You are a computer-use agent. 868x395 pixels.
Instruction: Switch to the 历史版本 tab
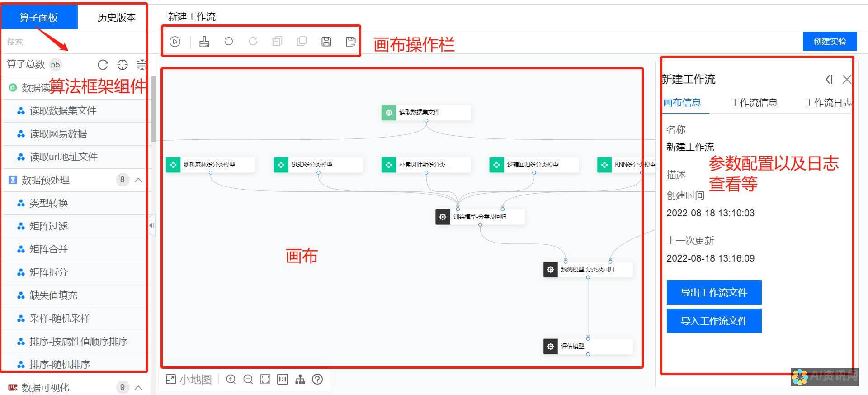pyautogui.click(x=117, y=17)
